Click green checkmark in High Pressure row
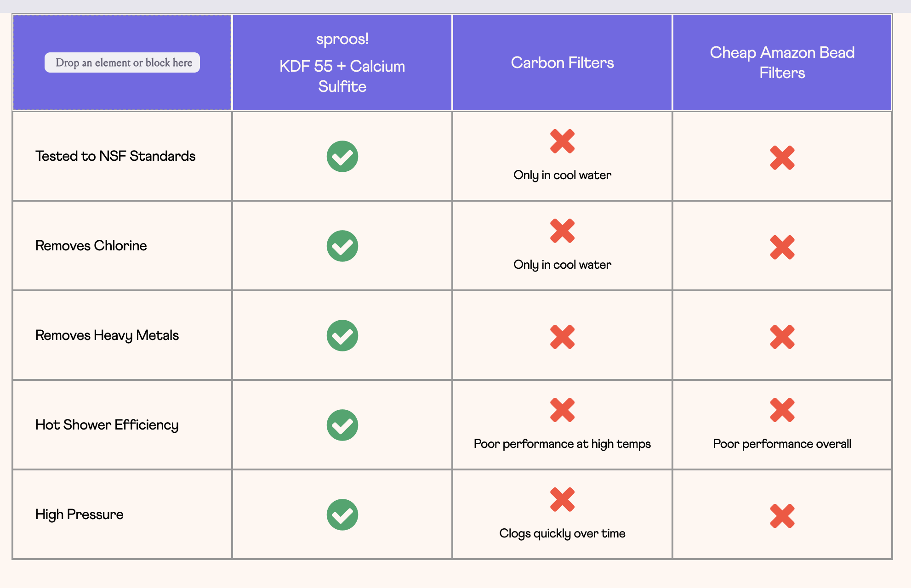The height and width of the screenshot is (588, 911). click(342, 515)
